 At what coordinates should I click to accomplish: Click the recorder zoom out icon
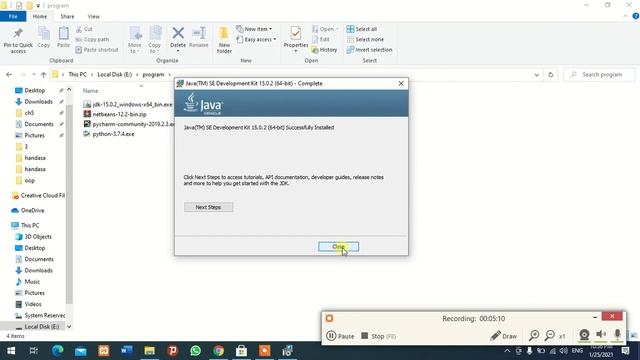[x=550, y=336]
